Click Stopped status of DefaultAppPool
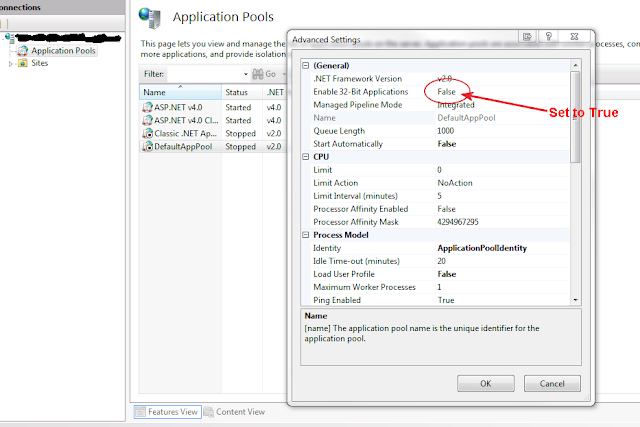 240,147
